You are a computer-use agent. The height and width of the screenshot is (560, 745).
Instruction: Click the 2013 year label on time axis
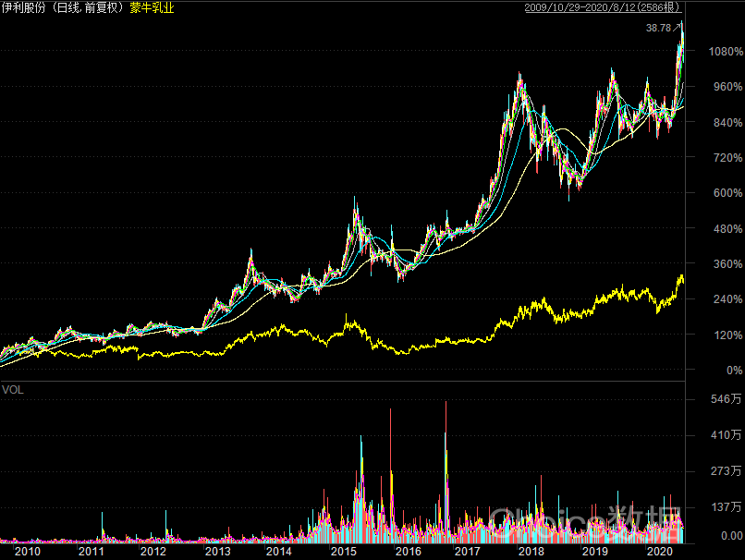(x=217, y=551)
